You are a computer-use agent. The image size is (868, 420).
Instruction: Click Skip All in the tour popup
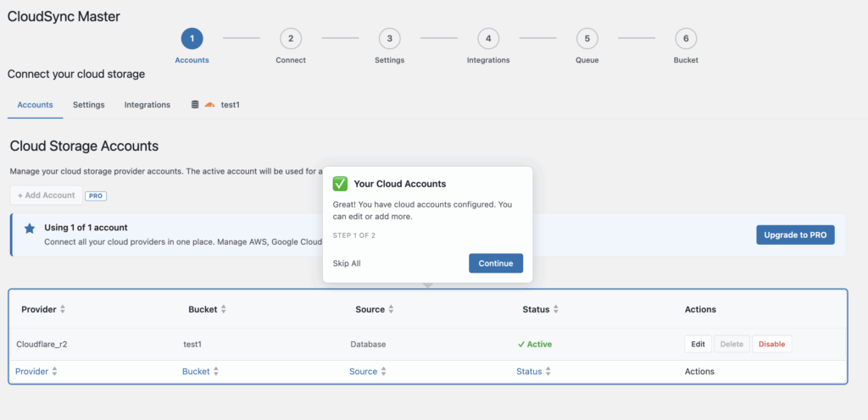[x=347, y=263]
